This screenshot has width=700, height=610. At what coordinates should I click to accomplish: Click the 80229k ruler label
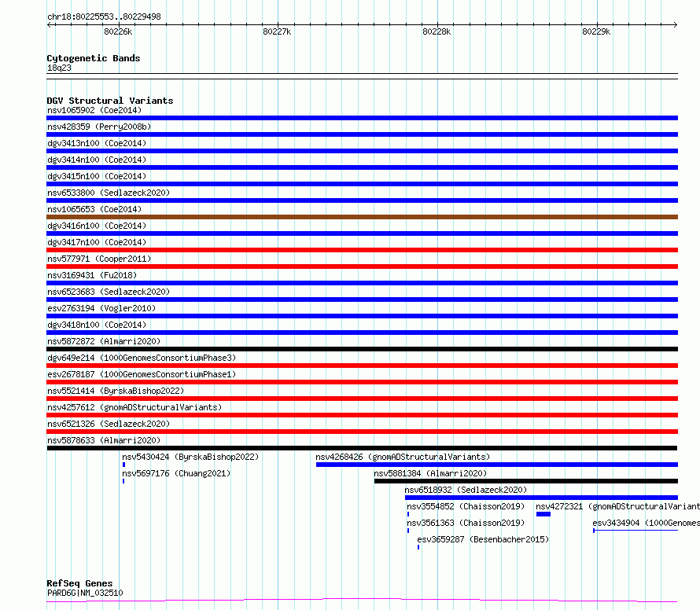coord(596,31)
